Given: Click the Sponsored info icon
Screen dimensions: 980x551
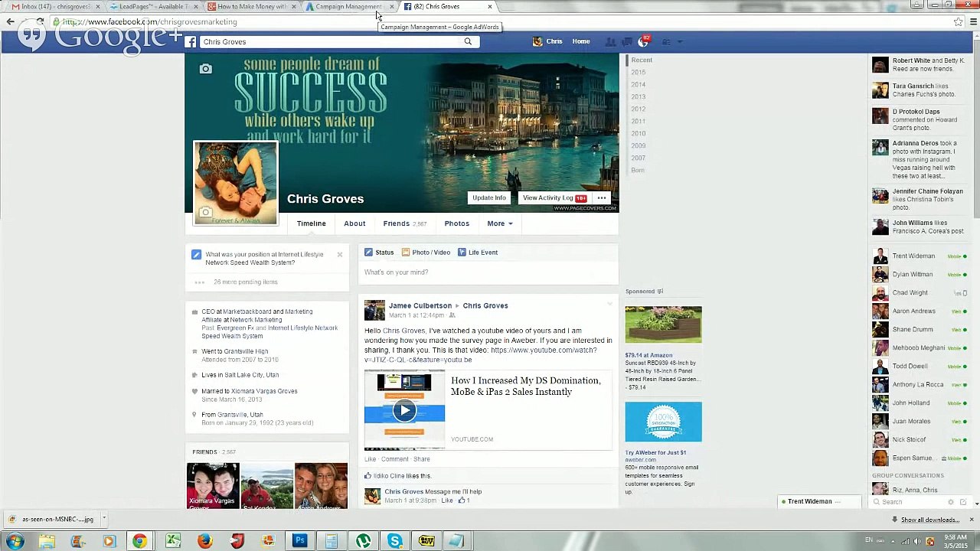Looking at the screenshot, I should (x=660, y=292).
